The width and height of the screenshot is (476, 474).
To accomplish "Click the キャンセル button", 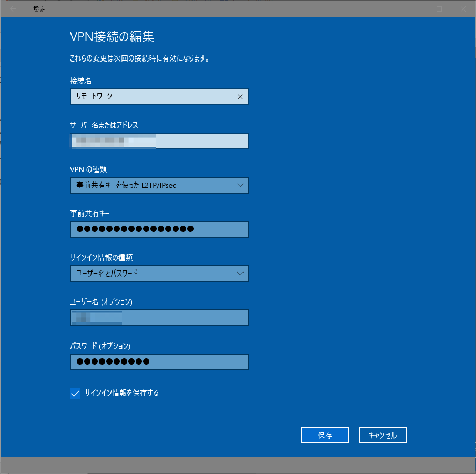I will click(x=382, y=436).
